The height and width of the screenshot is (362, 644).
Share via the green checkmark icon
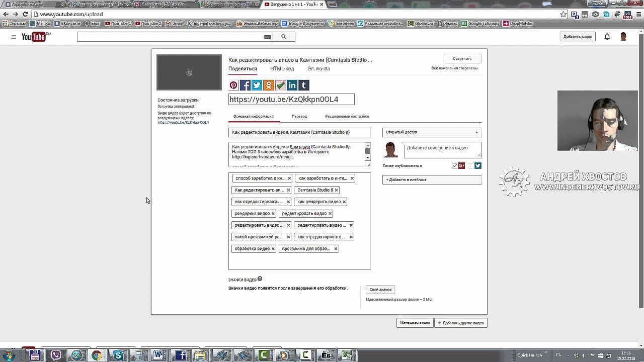280,85
